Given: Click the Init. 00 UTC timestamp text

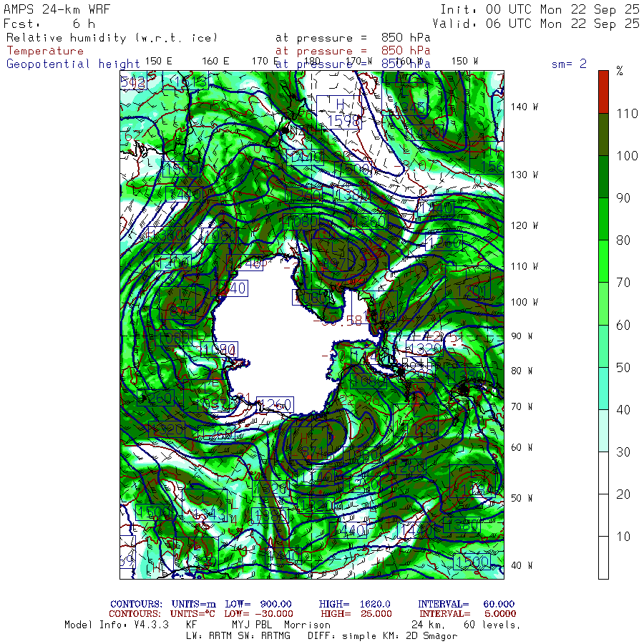Looking at the screenshot, I should tap(540, 9).
